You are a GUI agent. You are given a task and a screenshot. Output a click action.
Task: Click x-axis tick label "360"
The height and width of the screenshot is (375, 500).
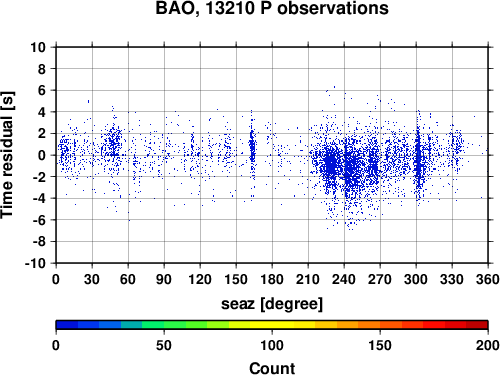click(488, 279)
